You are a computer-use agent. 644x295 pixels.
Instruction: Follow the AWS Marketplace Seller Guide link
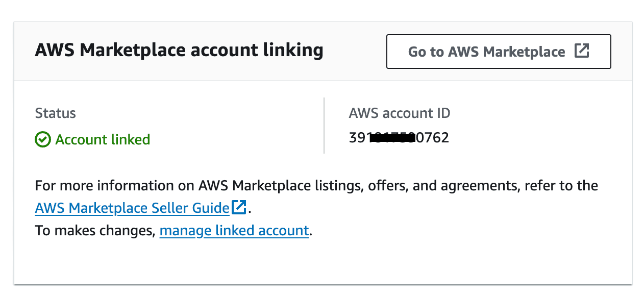coord(132,208)
